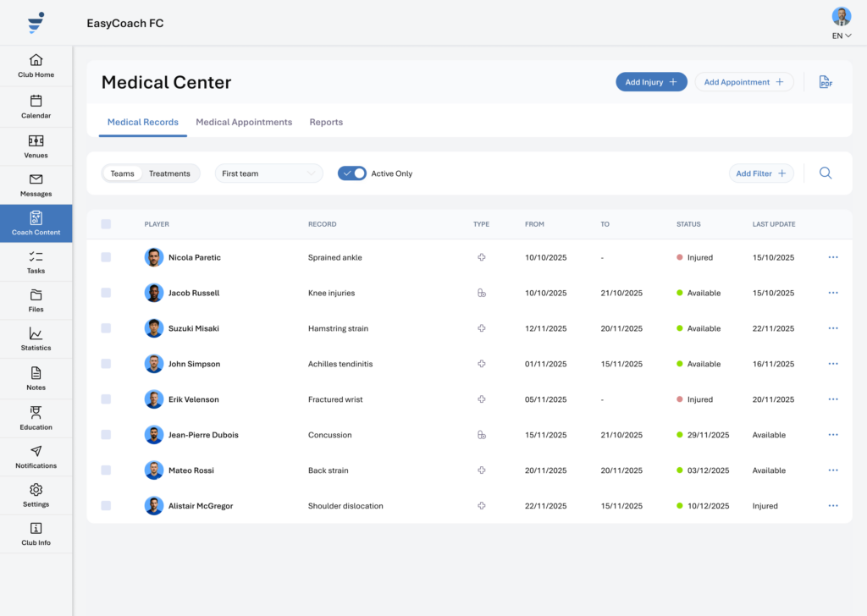Click the Fractured wrist record

pyautogui.click(x=335, y=399)
